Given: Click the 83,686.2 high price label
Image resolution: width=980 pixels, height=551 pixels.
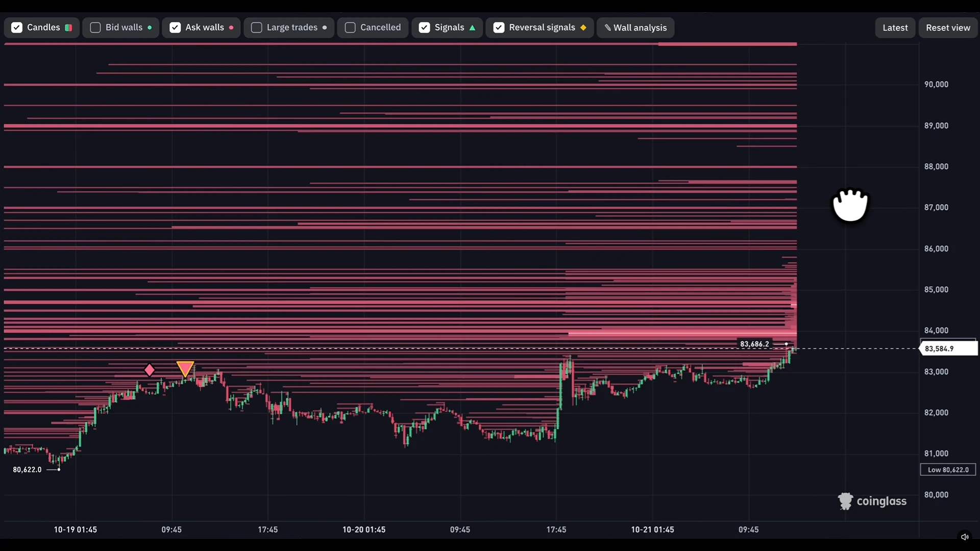Looking at the screenshot, I should tap(754, 344).
